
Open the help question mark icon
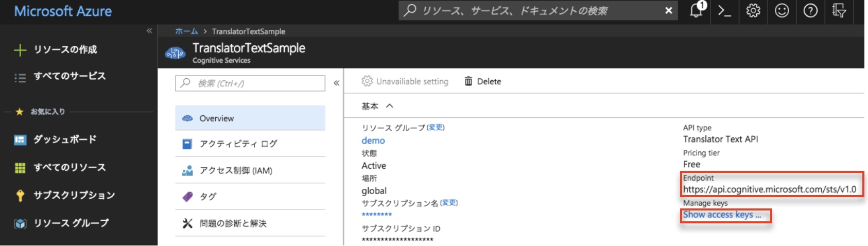click(810, 11)
